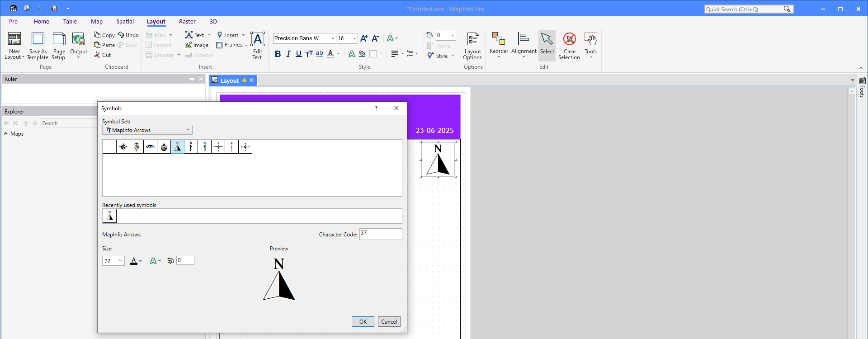
Task: Expand the ribbon Style dropdown
Action: click(x=441, y=56)
